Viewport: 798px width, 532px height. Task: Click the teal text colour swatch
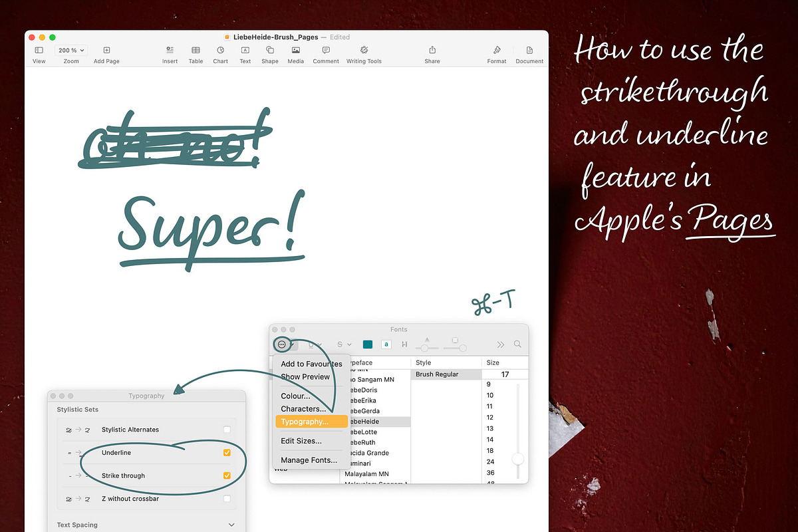point(367,344)
